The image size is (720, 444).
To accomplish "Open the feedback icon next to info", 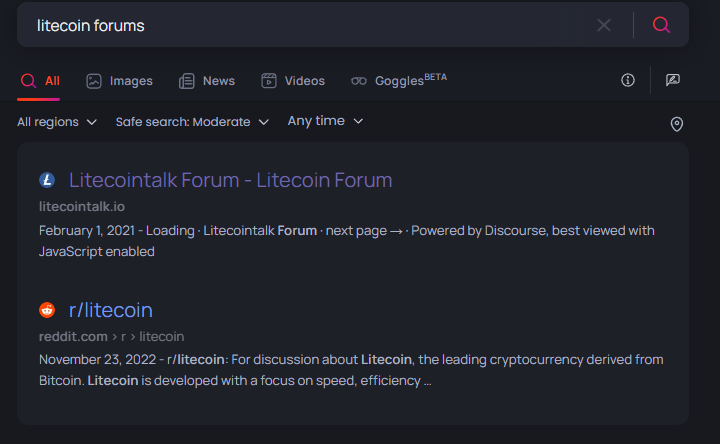I will pos(673,80).
